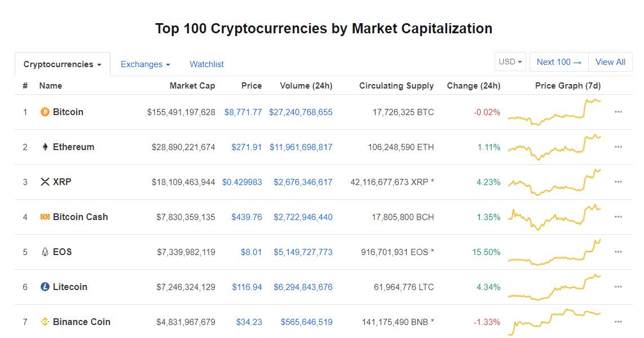Image resolution: width=644 pixels, height=338 pixels.
Task: Click the Binance Coin logo icon
Action: pos(45,322)
